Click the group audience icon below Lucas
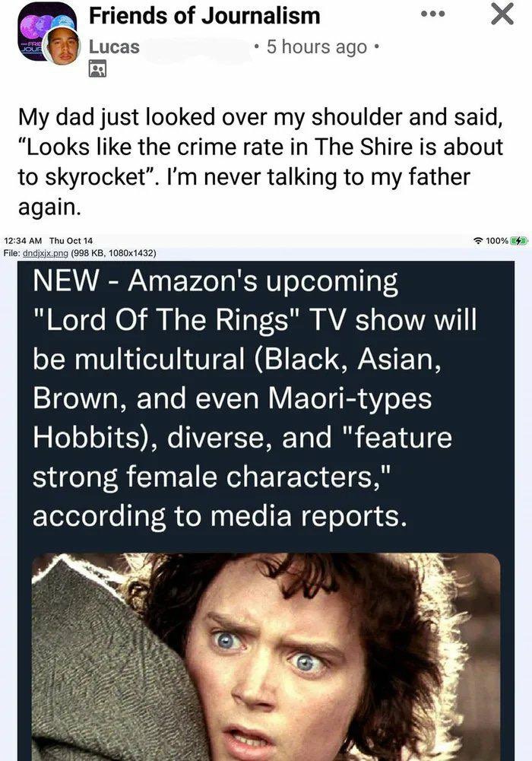Viewport: 532px width, 761px height. pos(97,69)
